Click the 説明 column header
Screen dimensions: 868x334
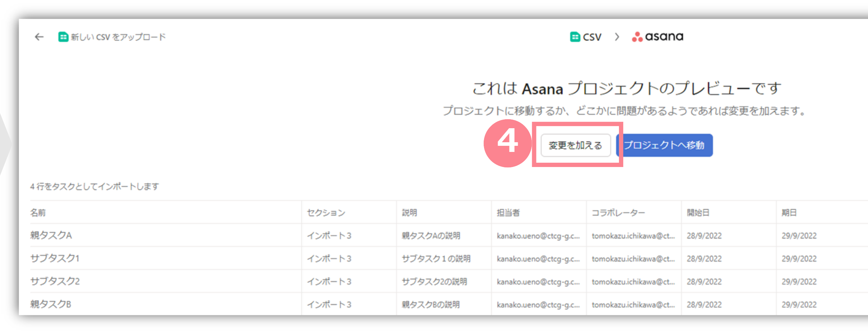409,213
